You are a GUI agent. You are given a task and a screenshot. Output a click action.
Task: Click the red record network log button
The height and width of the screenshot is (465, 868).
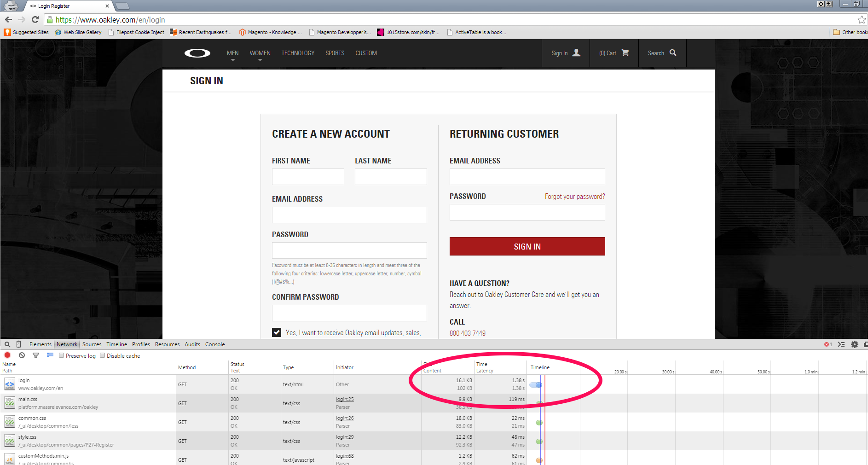tap(7, 355)
